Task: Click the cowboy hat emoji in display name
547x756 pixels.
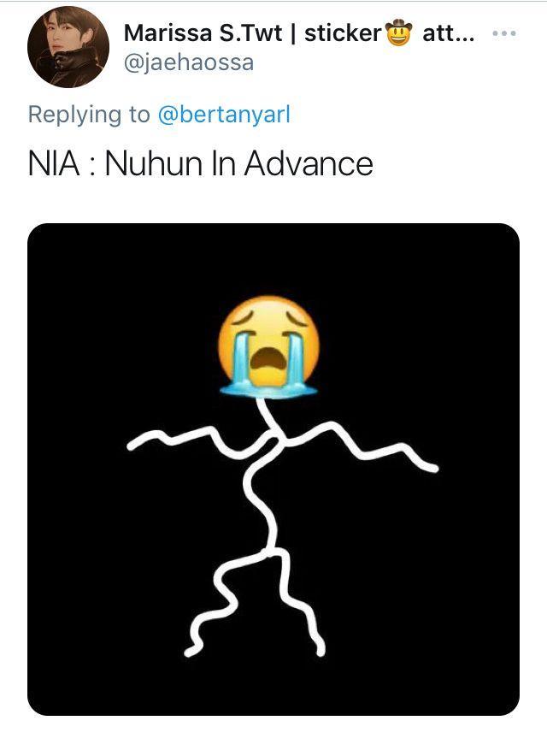Action: coord(398,32)
